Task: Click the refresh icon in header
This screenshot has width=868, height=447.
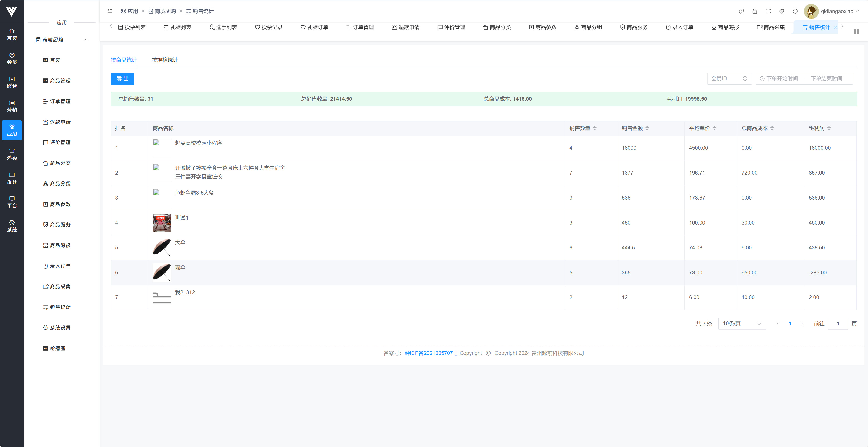Action: click(795, 11)
